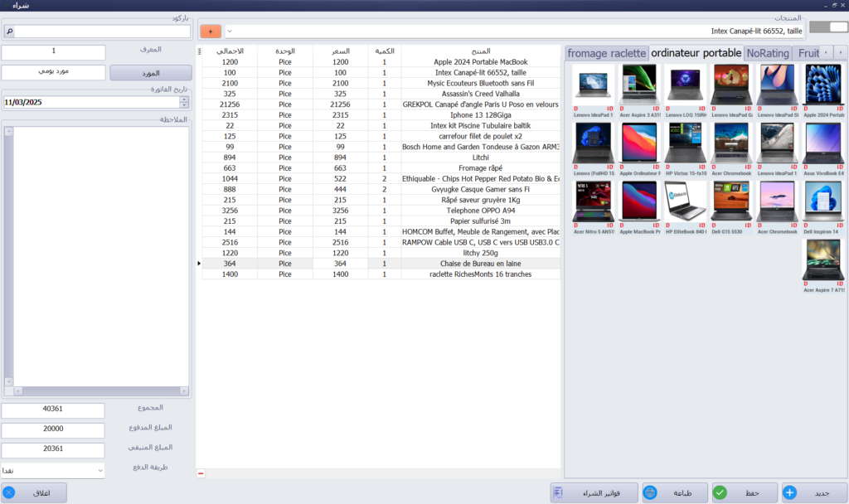Select the Telephone OPPO A94 row
This screenshot has width=849, height=504.
381,211
